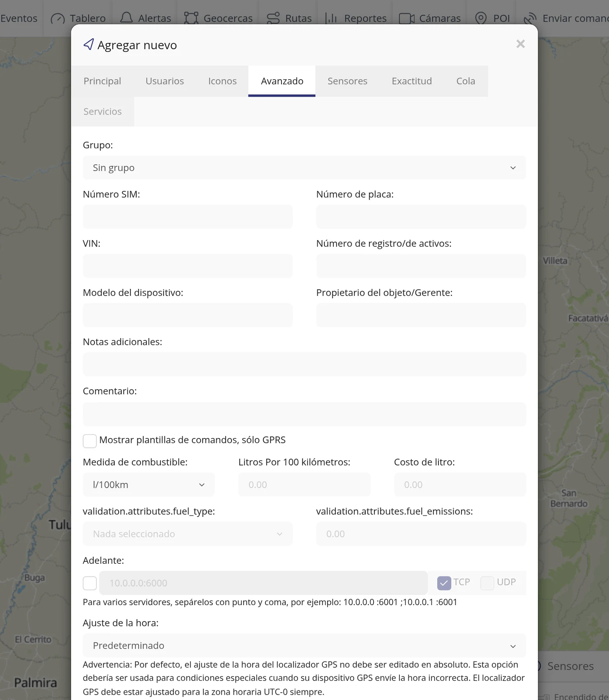Click the Propietario del objeto/Gerente field

(x=421, y=315)
